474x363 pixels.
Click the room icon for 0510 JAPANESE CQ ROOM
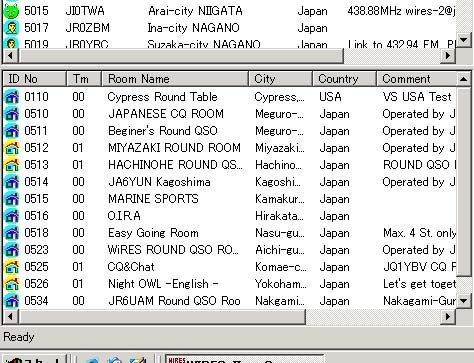(12, 114)
